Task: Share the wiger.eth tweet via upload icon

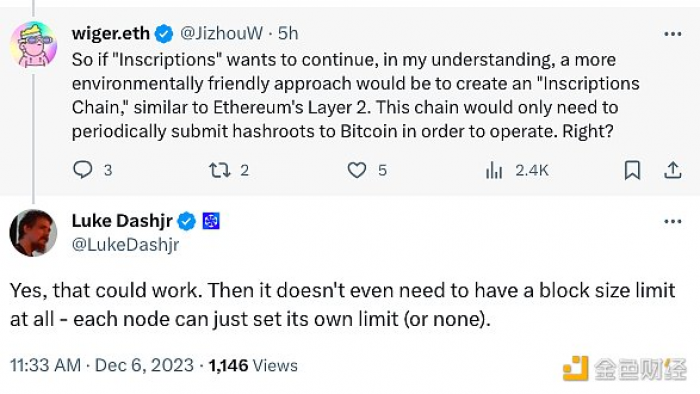Action: [x=672, y=170]
